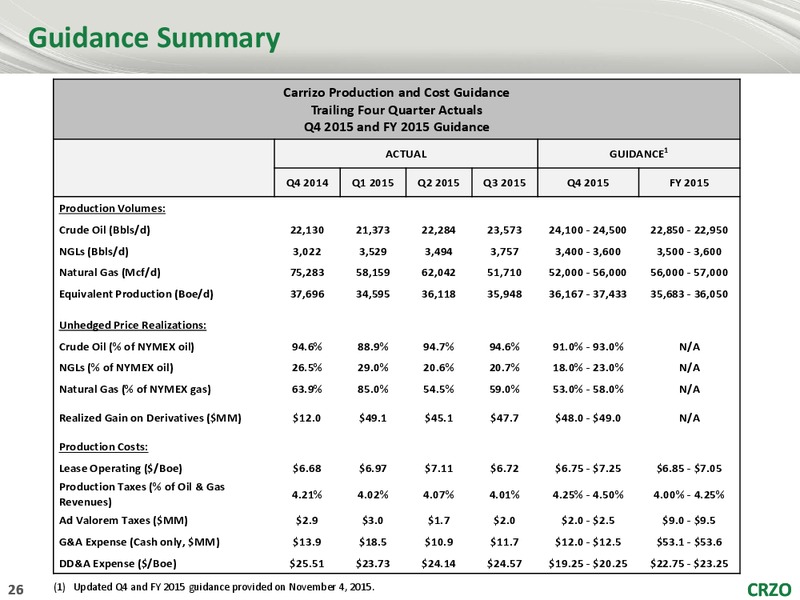Image resolution: width=800 pixels, height=600 pixels.
Task: Select the Q1 2015 column header
Action: (x=373, y=183)
